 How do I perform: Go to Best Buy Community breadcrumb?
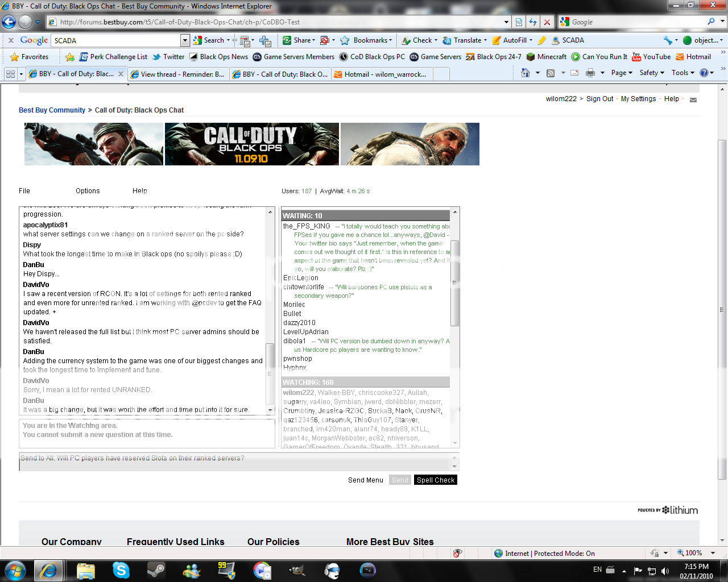(x=52, y=110)
